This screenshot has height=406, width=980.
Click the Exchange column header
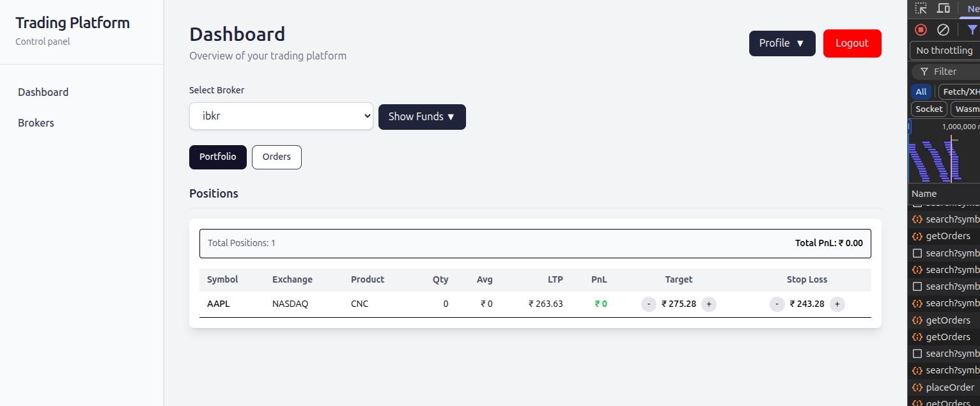[x=292, y=279]
